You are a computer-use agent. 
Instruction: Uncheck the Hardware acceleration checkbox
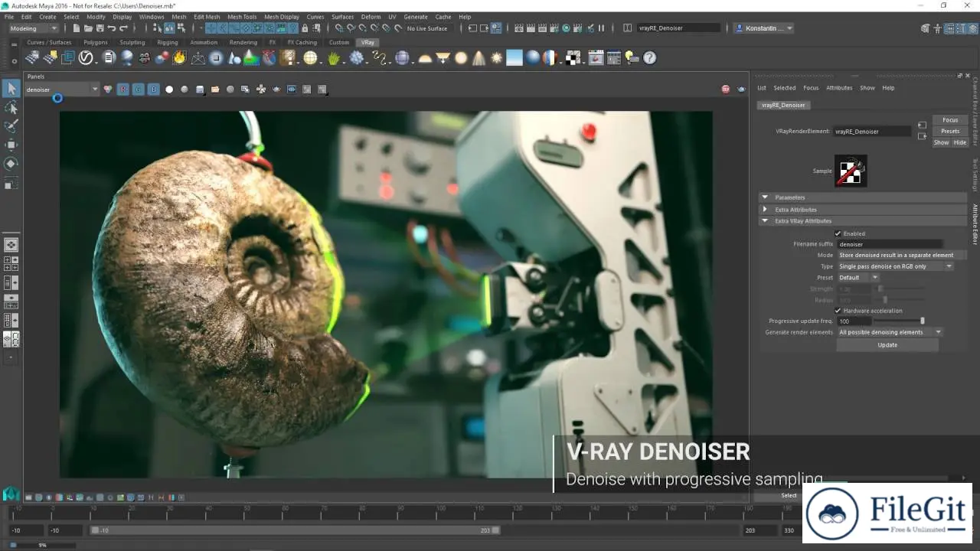838,311
